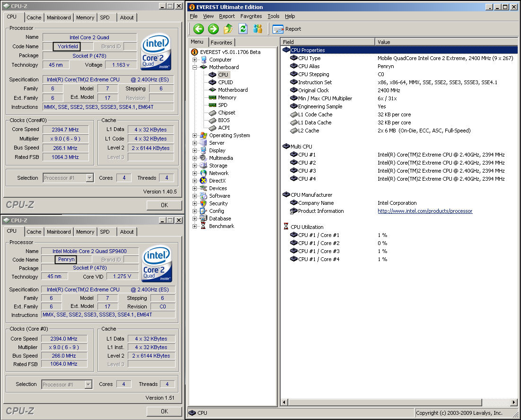Switch to SPD tab in lower CPU-Z
Screen dimensions: 521x420
pyautogui.click(x=105, y=232)
